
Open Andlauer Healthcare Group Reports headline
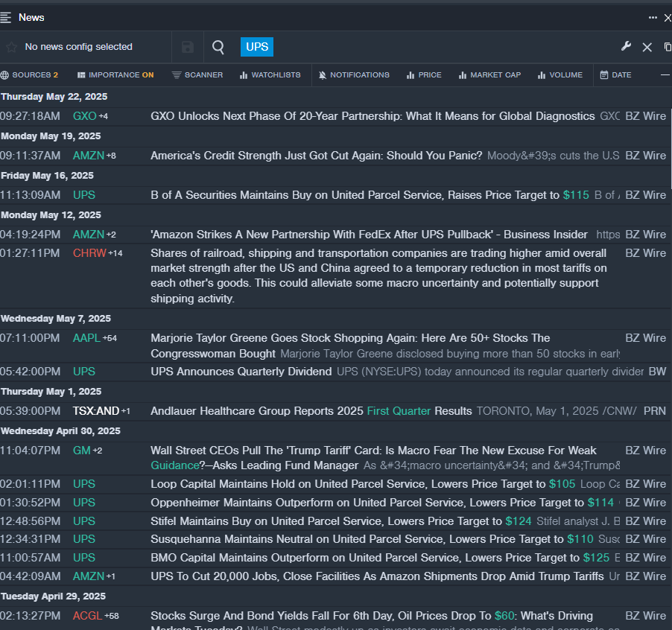pos(311,411)
